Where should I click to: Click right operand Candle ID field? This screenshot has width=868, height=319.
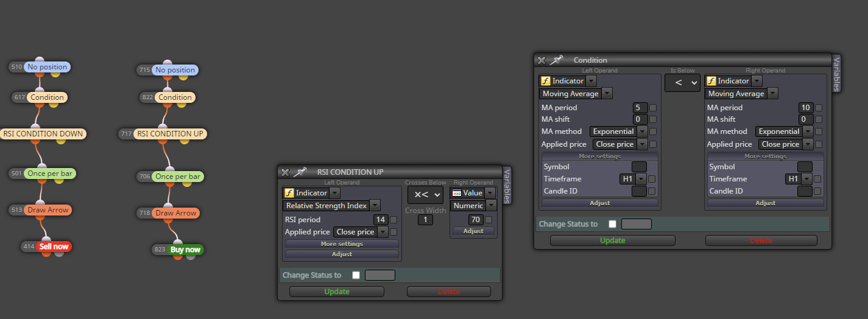click(805, 191)
